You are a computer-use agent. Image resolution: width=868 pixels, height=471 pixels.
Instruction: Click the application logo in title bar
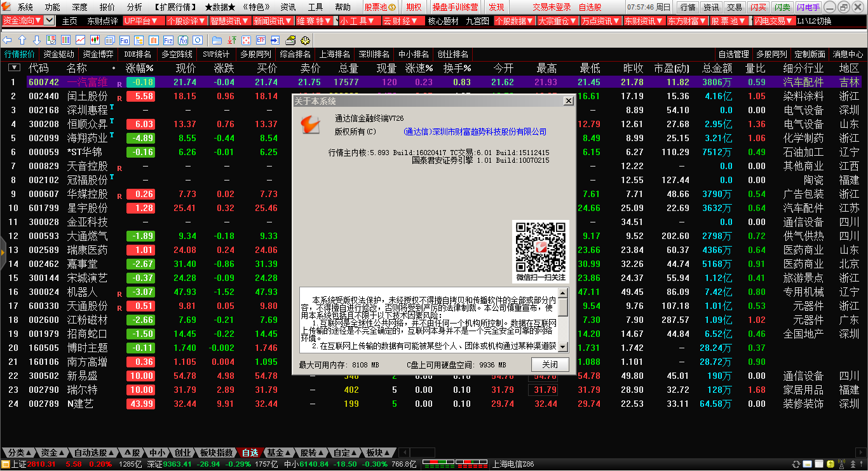coord(7,7)
